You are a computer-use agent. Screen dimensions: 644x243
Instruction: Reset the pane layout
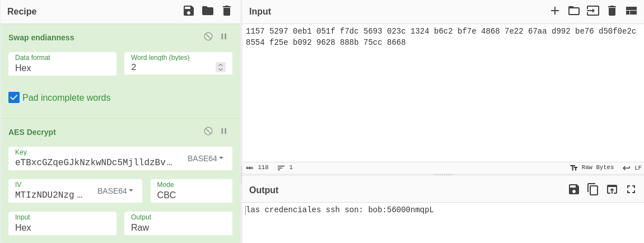click(631, 11)
